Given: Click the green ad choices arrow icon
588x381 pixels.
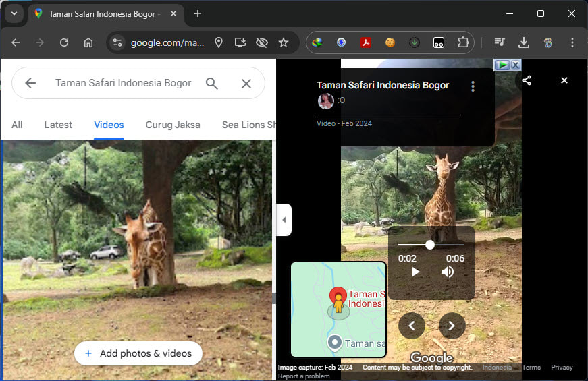Looking at the screenshot, I should [x=503, y=65].
